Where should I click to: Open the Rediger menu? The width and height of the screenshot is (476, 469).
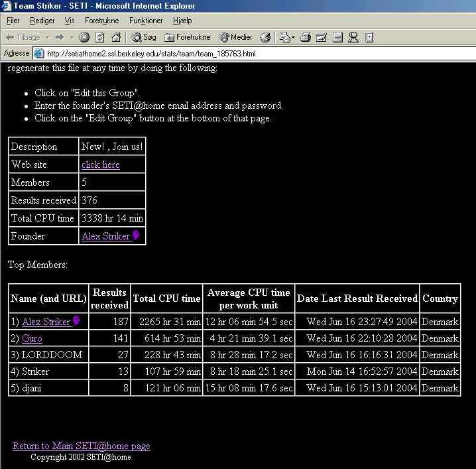(42, 21)
